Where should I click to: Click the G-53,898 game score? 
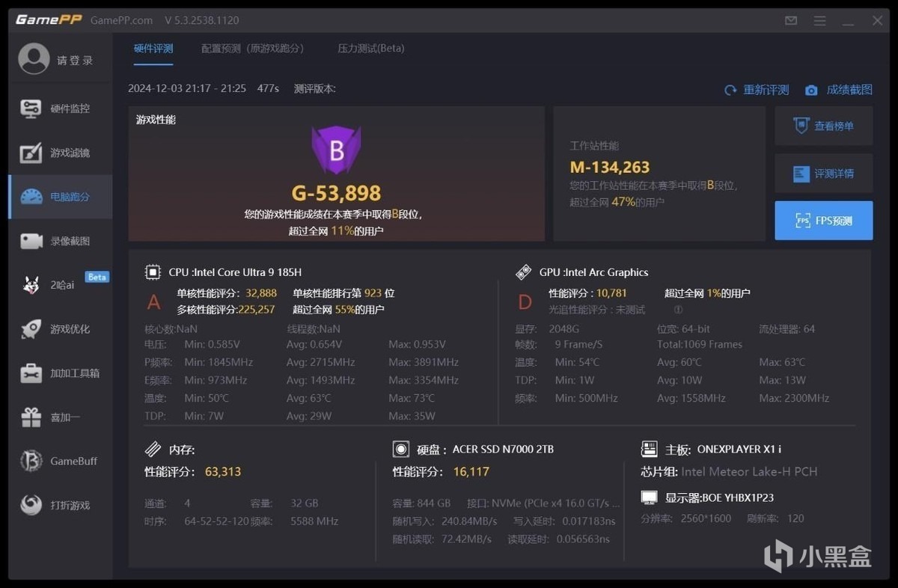(336, 193)
